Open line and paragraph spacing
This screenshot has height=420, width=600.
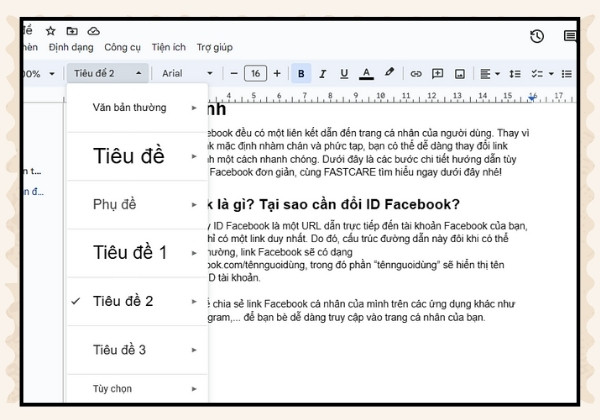tap(515, 74)
